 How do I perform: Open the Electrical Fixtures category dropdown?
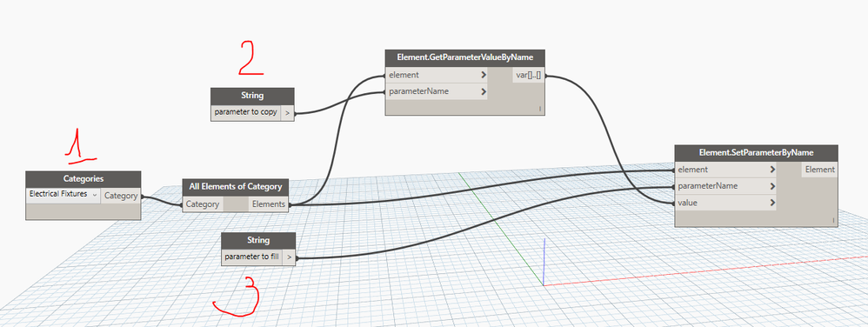(x=63, y=195)
